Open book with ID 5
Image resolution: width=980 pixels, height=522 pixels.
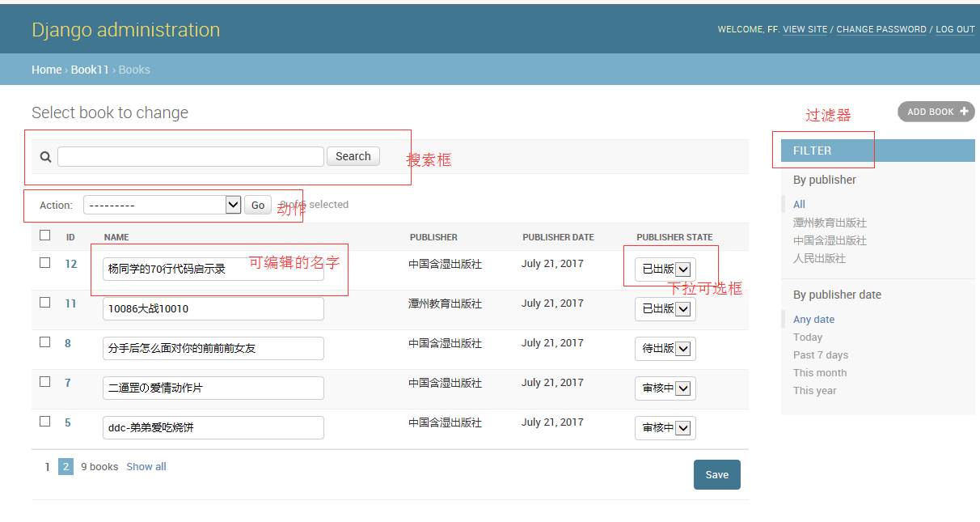[x=68, y=422]
